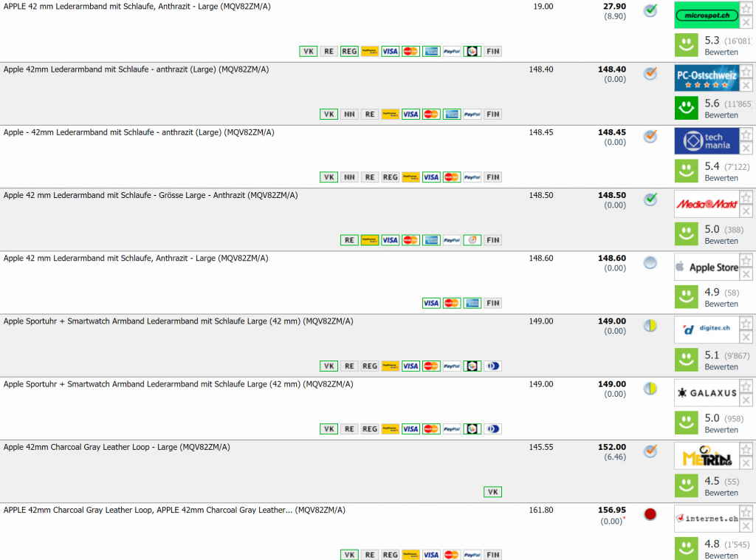Open the Apple 42mm Charcoal Gray Leather Loop - Large offer
The height and width of the screenshot is (560, 756).
coord(117,447)
